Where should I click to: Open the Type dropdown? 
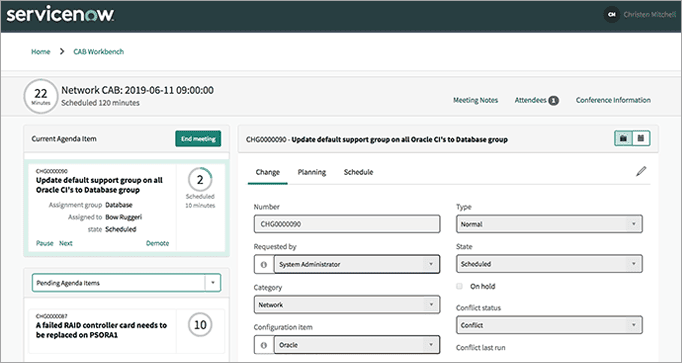[549, 224]
